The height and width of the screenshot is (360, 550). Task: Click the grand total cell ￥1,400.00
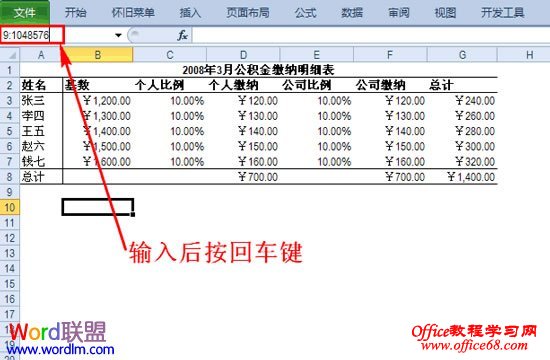coord(462,176)
